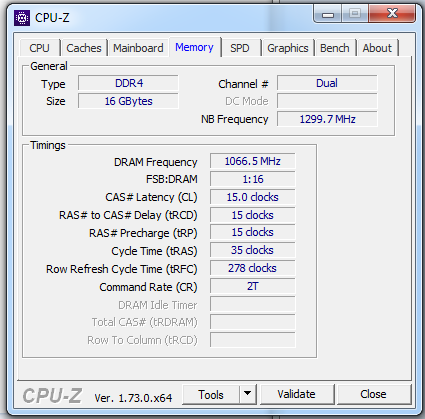The image size is (425, 419).
Task: Click the Tools button
Action: pyautogui.click(x=211, y=395)
